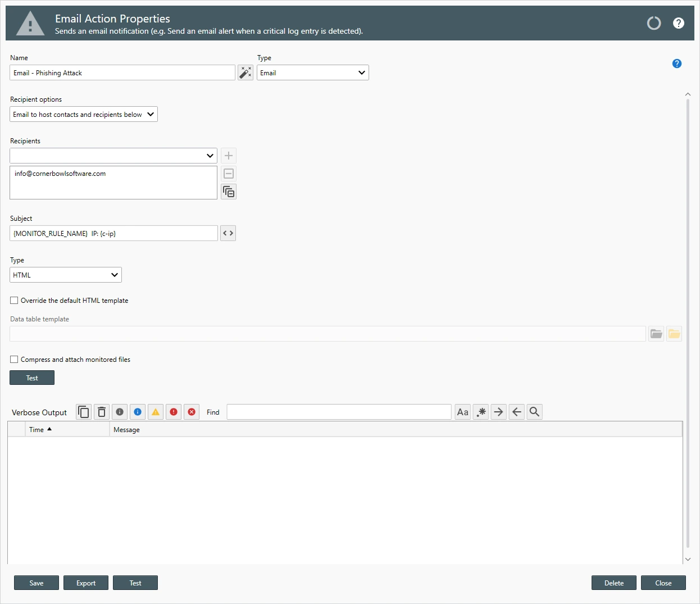Screen dimensions: 700x604
Task: Open the action Type dropdown showing Email
Action: tap(312, 72)
